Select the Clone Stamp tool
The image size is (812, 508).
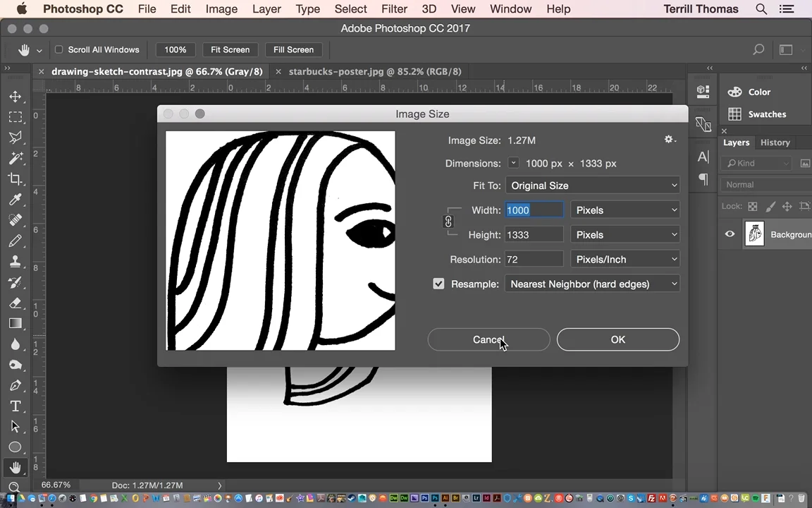click(15, 262)
